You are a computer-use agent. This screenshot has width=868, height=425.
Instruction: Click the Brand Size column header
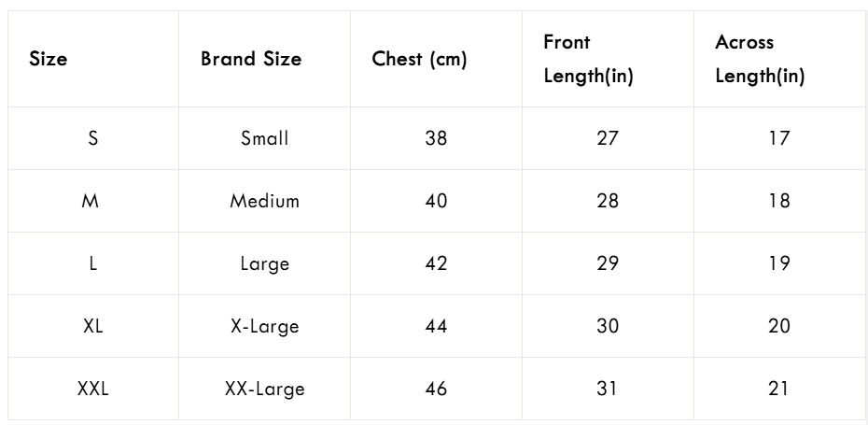point(251,59)
